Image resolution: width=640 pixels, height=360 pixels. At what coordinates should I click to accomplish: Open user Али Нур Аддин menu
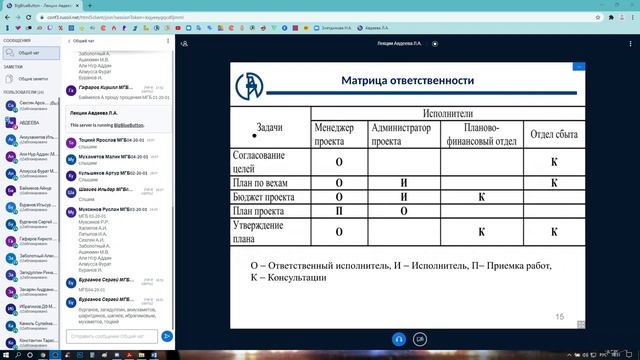(x=30, y=156)
